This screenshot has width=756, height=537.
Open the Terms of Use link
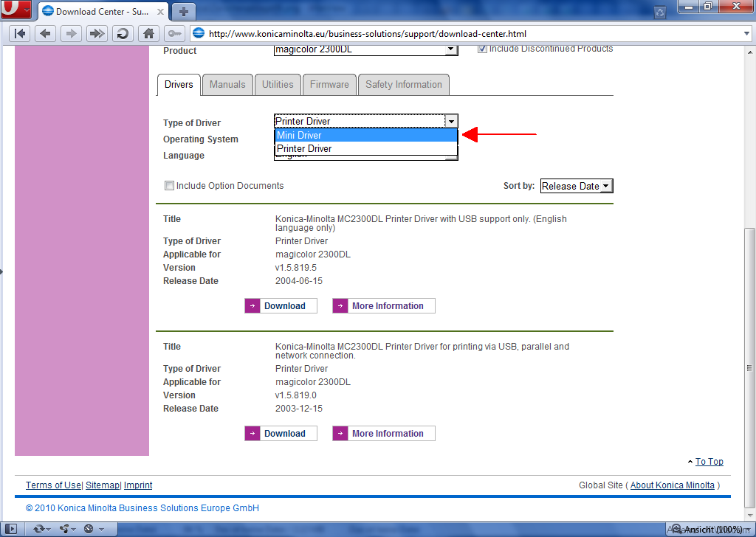click(x=53, y=485)
